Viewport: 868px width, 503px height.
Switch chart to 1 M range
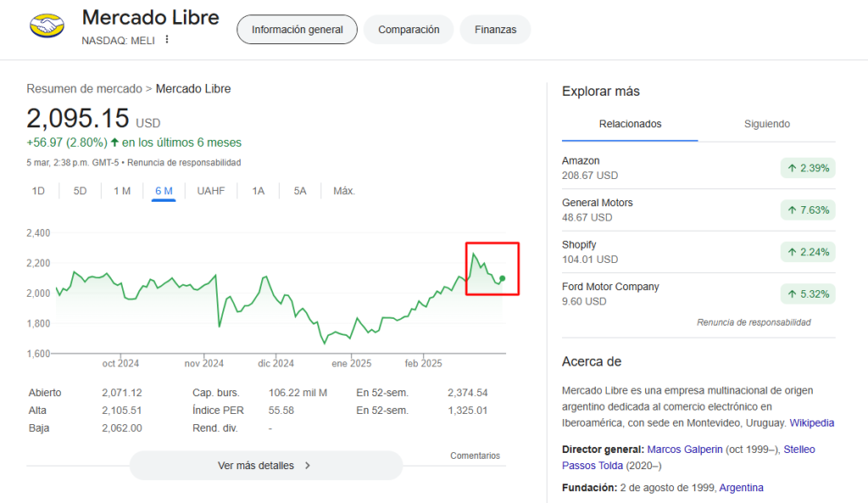122,191
